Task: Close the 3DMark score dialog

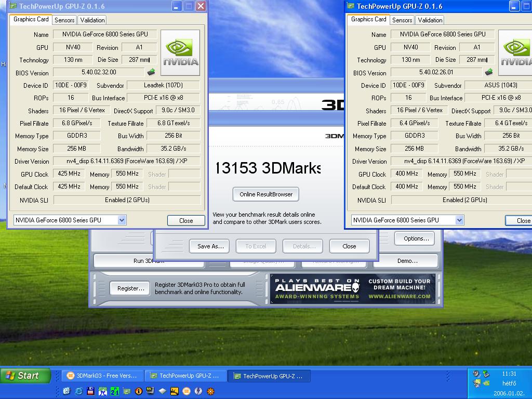Action: [x=349, y=246]
